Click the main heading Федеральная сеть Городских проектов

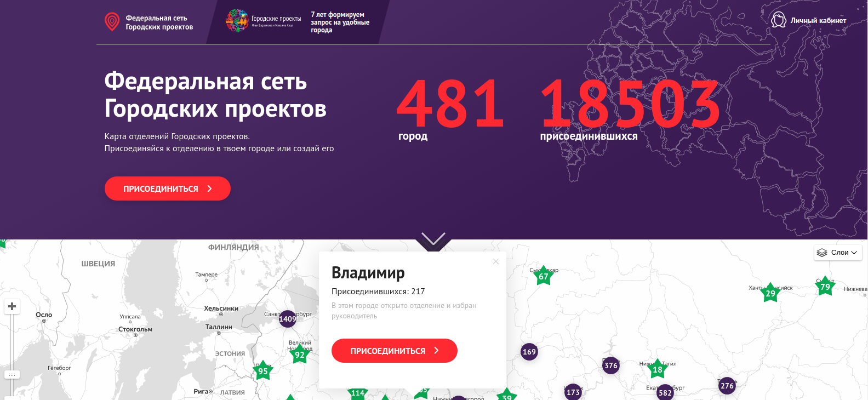click(215, 95)
